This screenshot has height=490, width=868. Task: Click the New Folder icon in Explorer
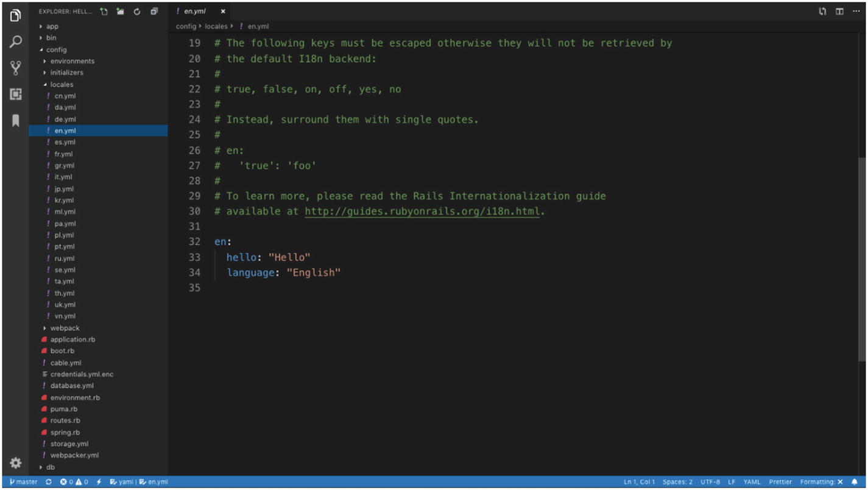pos(119,11)
